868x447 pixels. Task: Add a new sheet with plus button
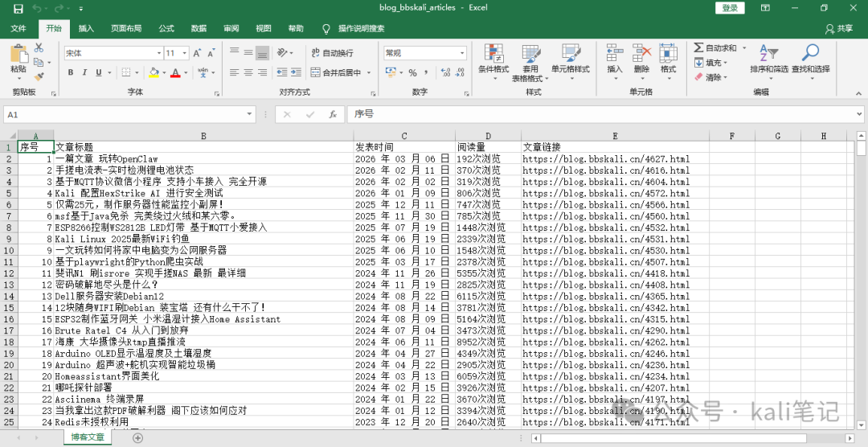pos(138,437)
